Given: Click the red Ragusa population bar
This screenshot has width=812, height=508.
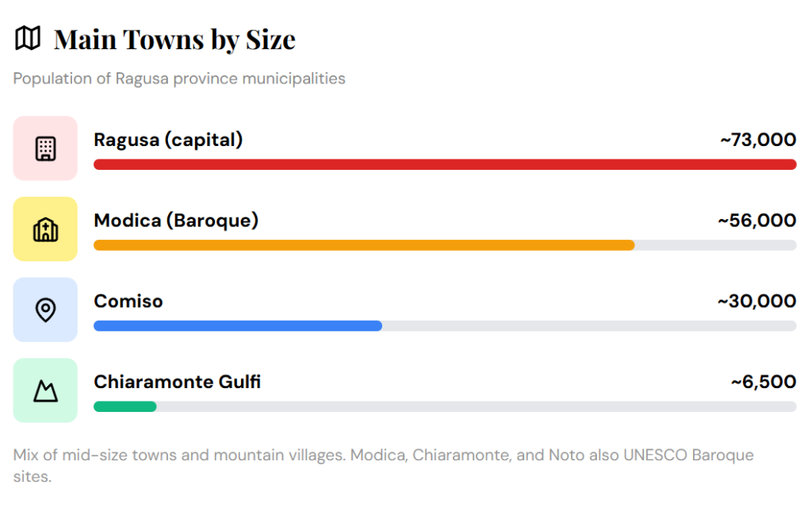Looking at the screenshot, I should pyautogui.click(x=444, y=164).
